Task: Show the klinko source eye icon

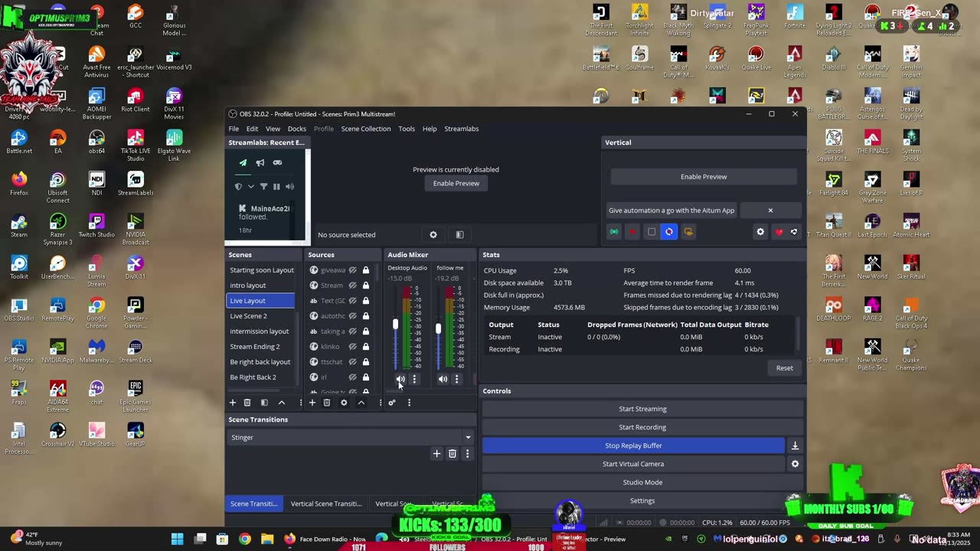Action: [353, 347]
